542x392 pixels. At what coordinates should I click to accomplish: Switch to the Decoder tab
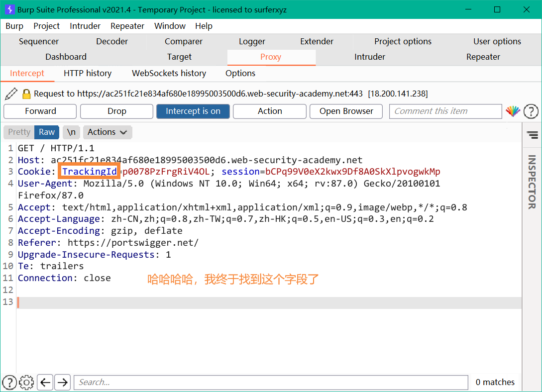point(112,41)
